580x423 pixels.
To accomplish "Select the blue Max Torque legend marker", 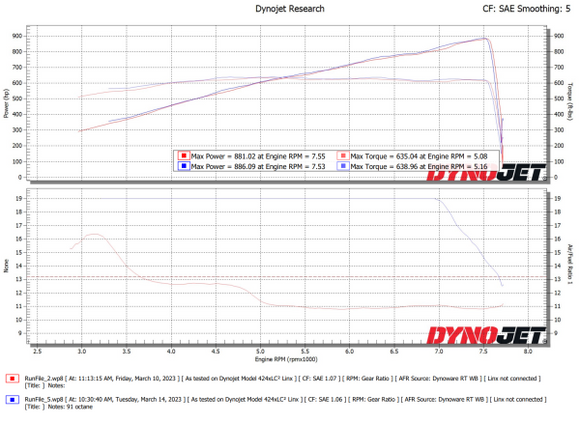I will (343, 166).
